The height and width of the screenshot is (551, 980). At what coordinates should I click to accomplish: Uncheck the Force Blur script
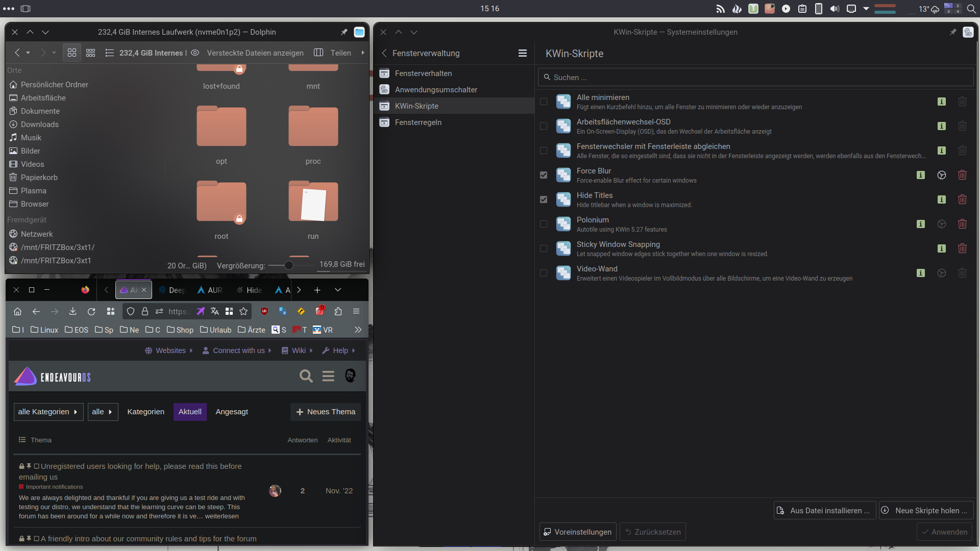544,175
